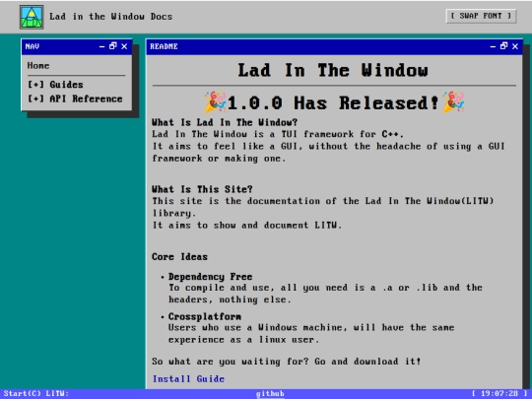Click the 19:07:28 clock in taskbar
Image resolution: width=532 pixels, height=399 pixels.
(x=499, y=393)
